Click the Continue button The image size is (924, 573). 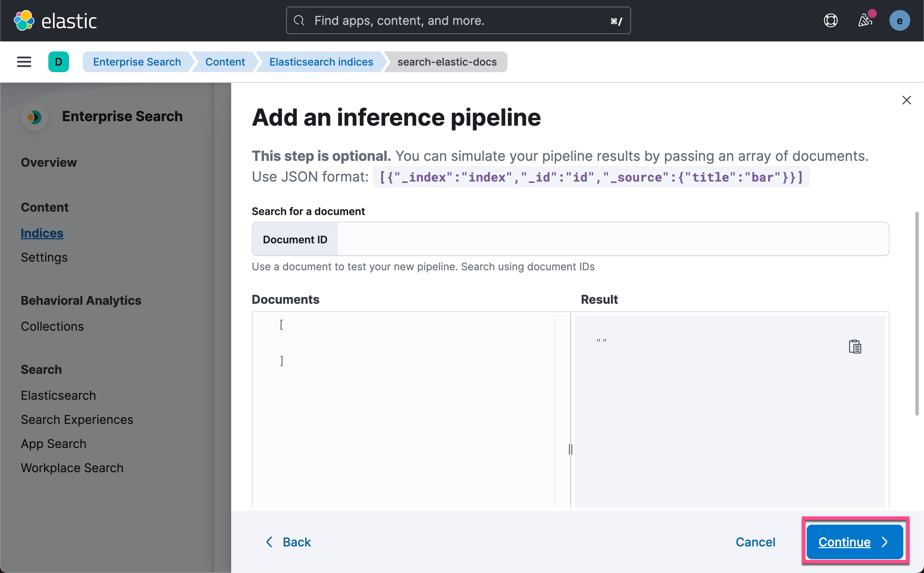pyautogui.click(x=855, y=542)
